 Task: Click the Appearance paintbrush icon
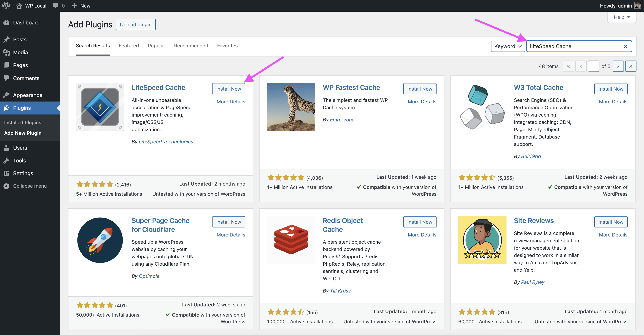click(7, 95)
